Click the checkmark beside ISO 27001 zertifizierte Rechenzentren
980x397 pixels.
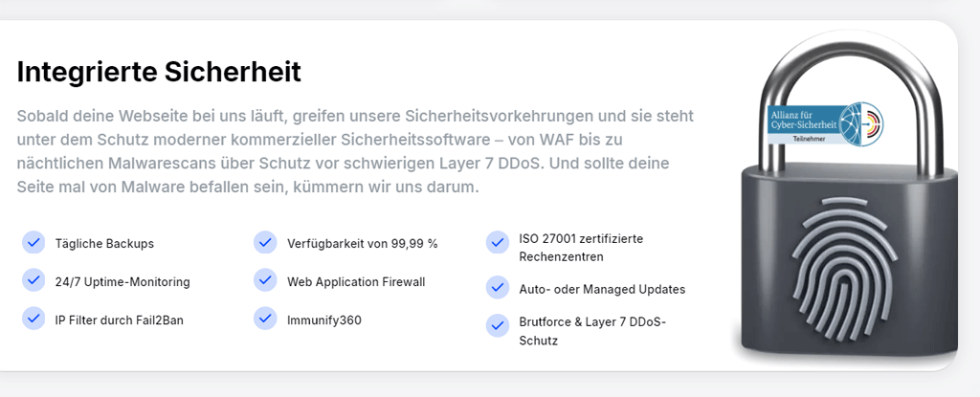click(497, 243)
